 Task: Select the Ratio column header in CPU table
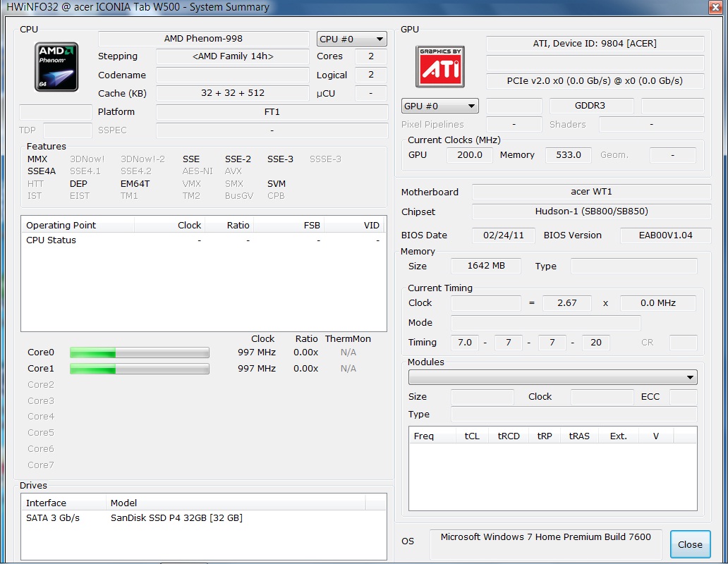click(x=229, y=225)
